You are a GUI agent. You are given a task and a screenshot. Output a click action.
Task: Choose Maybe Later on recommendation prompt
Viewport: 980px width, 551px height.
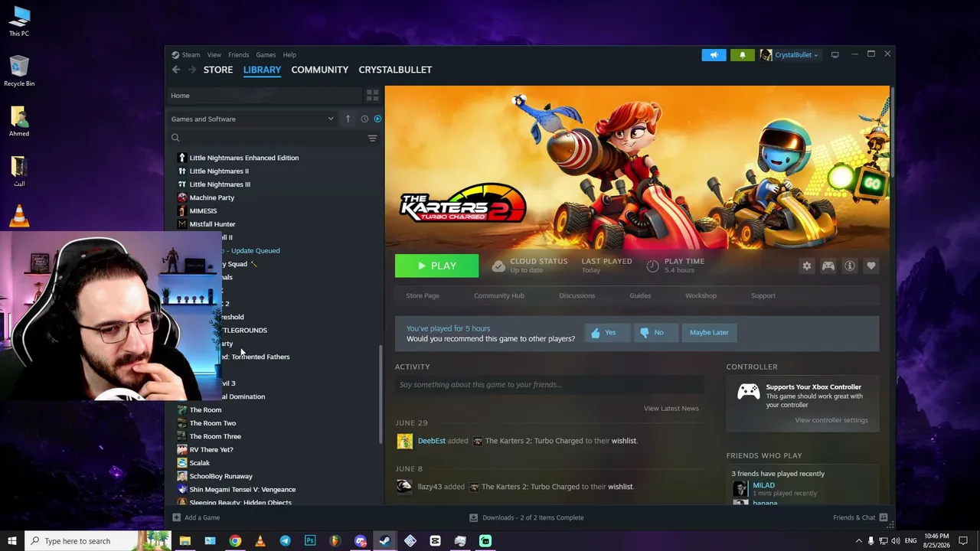click(x=709, y=333)
